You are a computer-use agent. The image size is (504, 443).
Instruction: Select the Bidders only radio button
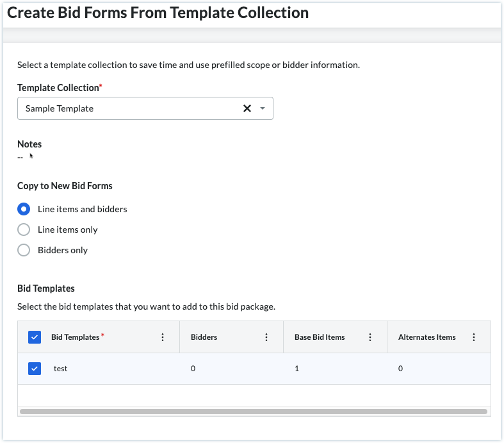pos(24,250)
